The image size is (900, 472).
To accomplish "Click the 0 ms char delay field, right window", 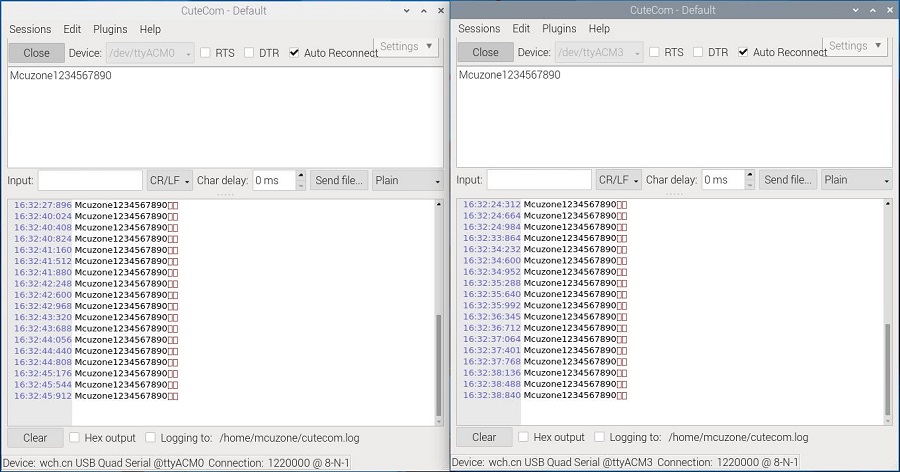I will click(x=723, y=180).
